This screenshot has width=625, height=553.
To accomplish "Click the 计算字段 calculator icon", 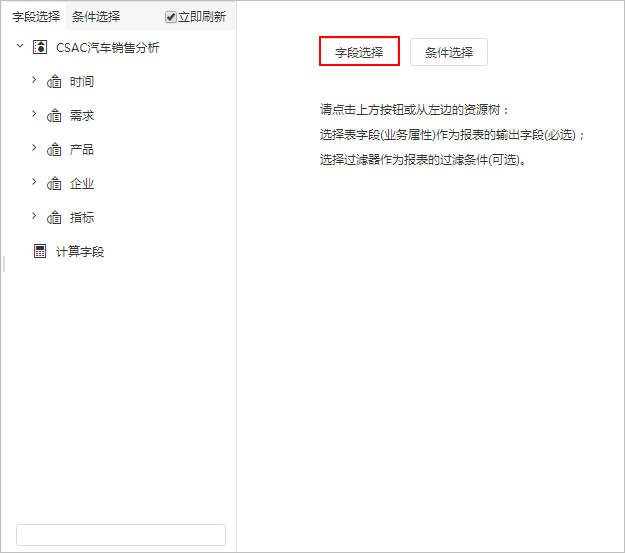I will pyautogui.click(x=40, y=251).
